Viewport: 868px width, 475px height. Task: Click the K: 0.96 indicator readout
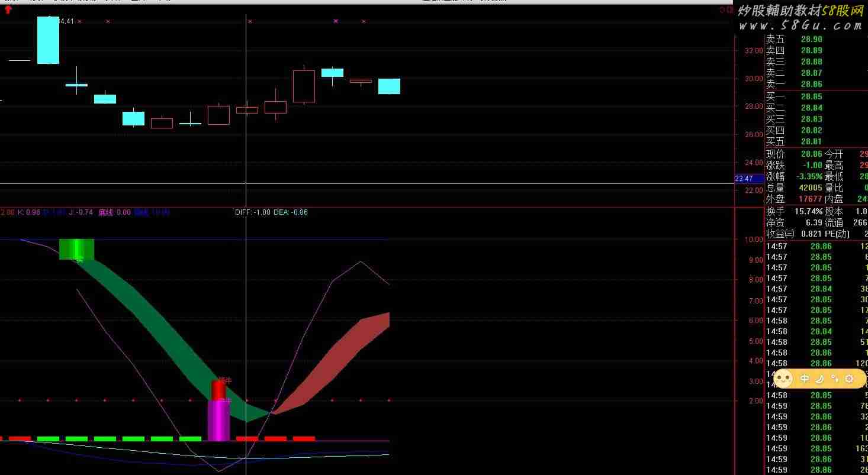(28, 212)
